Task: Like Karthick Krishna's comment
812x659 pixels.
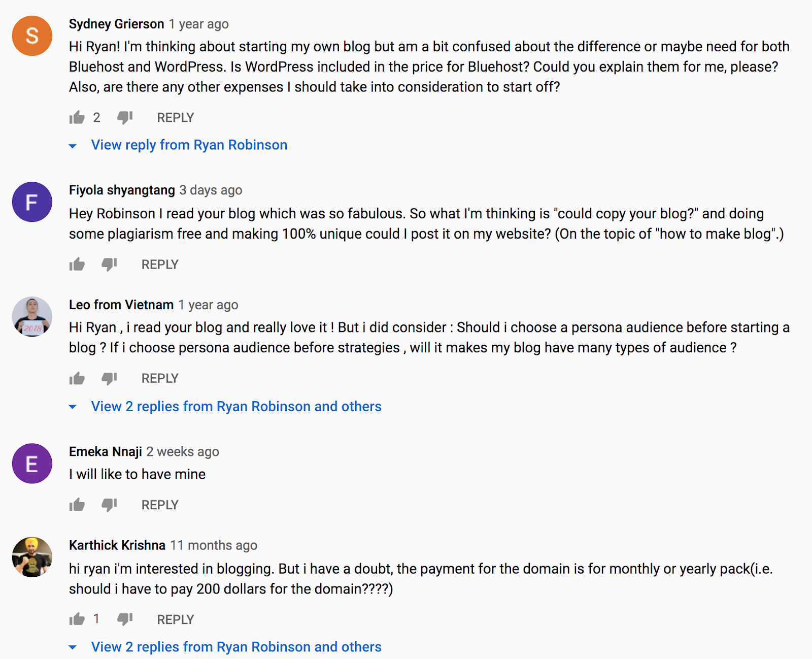Action: coord(76,619)
